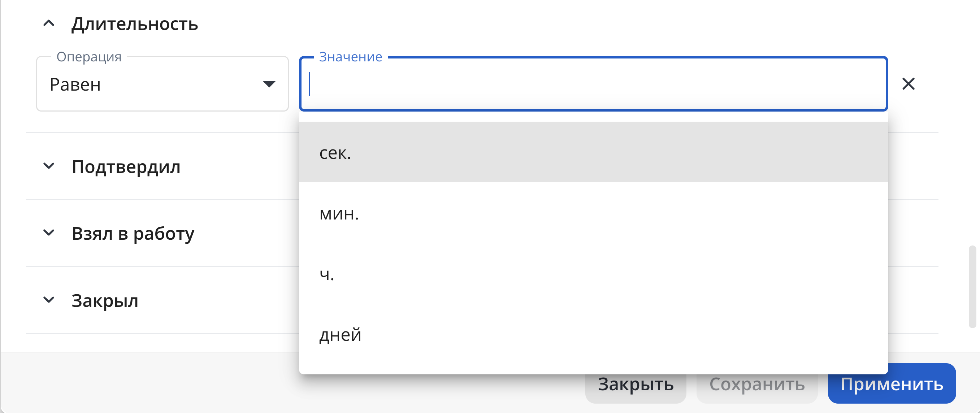Click the Закрыл section title
This screenshot has height=413, width=980.
(x=105, y=300)
